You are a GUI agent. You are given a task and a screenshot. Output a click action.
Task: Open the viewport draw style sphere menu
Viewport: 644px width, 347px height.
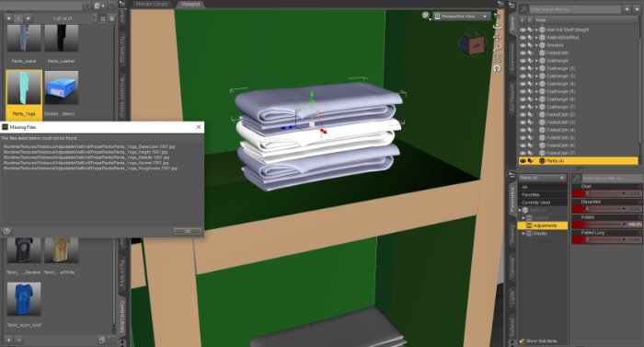point(426,16)
